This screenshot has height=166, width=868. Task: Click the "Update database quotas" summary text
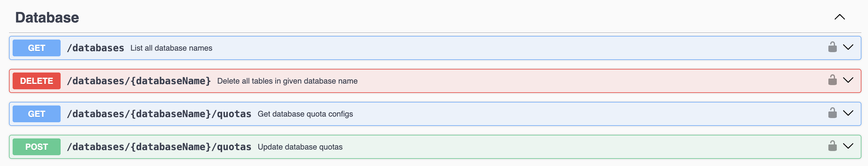click(300, 147)
